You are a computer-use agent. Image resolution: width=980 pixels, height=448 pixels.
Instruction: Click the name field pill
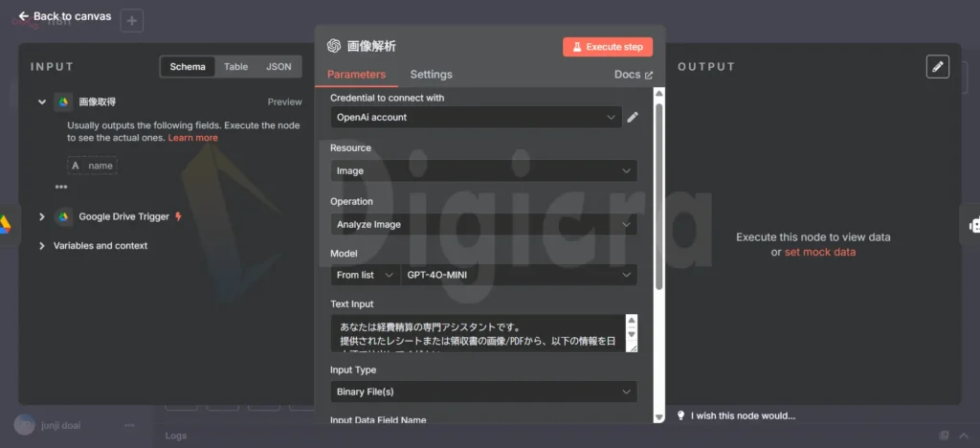93,166
